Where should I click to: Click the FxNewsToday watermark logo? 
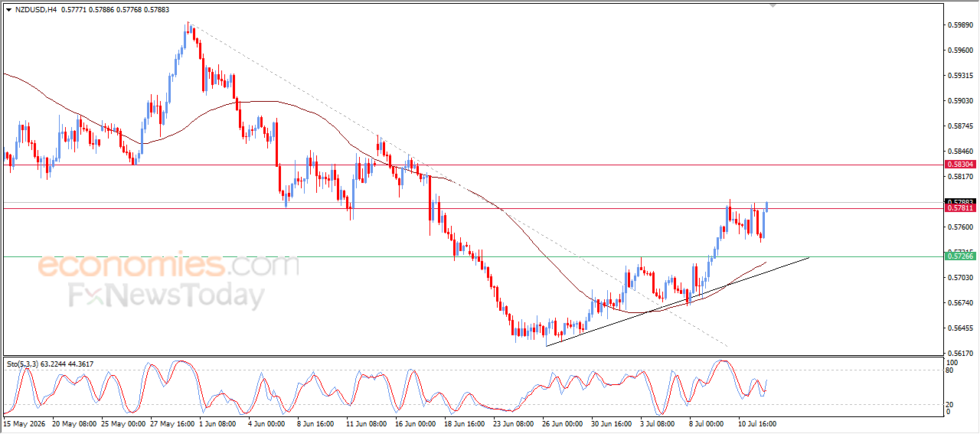167,295
